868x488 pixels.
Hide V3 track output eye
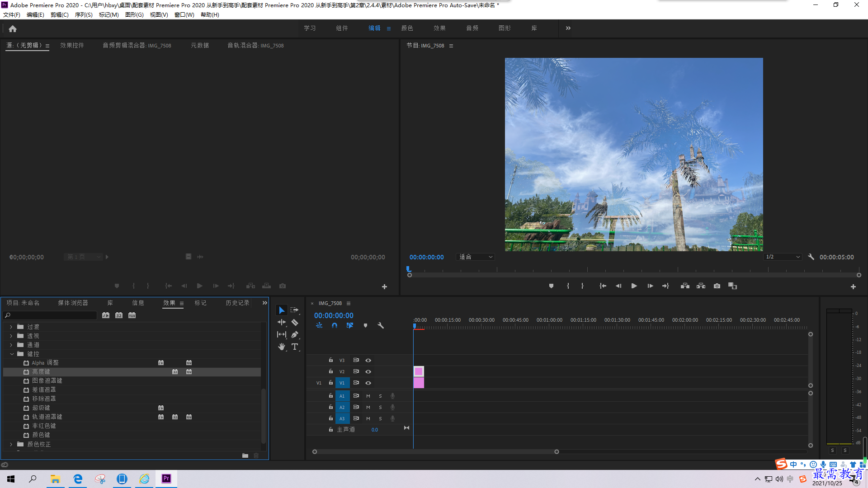pyautogui.click(x=368, y=360)
